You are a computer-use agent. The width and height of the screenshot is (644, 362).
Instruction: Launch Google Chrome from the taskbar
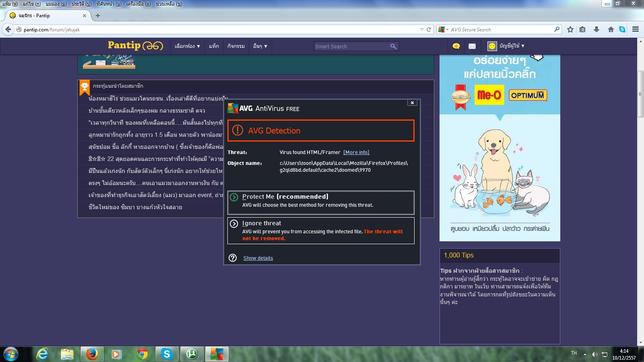(x=142, y=354)
